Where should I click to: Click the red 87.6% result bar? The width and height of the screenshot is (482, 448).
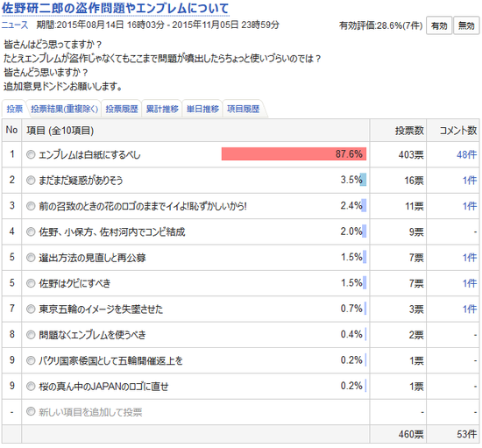tap(294, 153)
